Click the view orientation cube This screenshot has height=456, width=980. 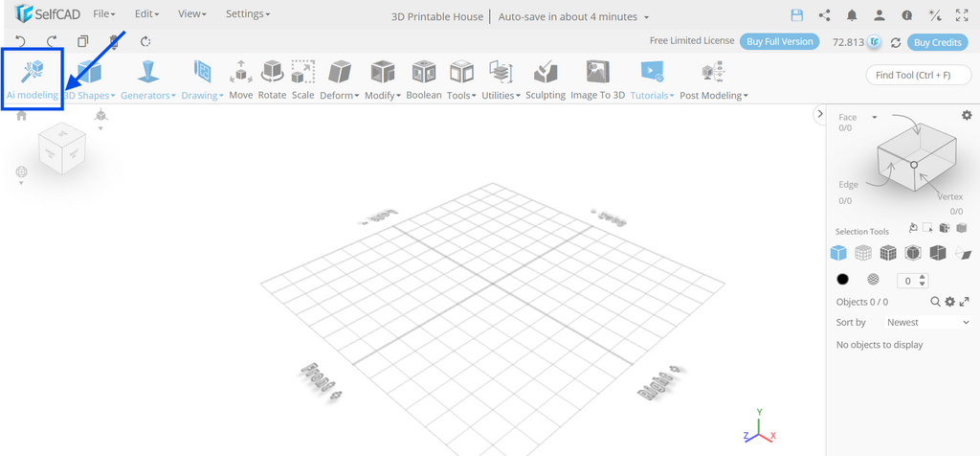coord(61,148)
